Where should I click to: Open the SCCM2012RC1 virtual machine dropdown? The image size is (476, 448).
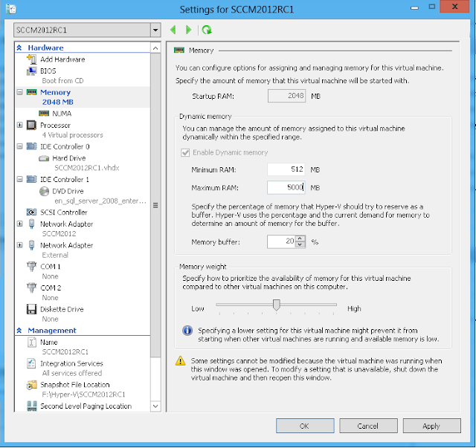(x=155, y=30)
